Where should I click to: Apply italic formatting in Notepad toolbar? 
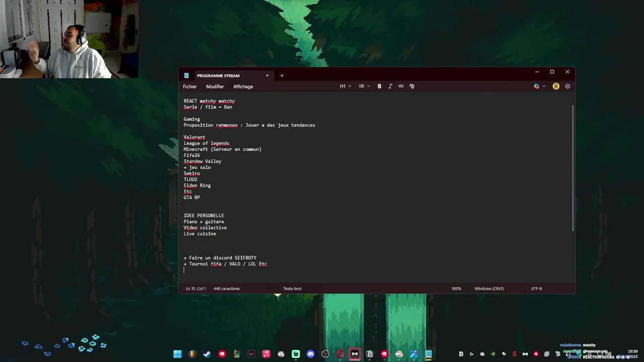point(390,86)
